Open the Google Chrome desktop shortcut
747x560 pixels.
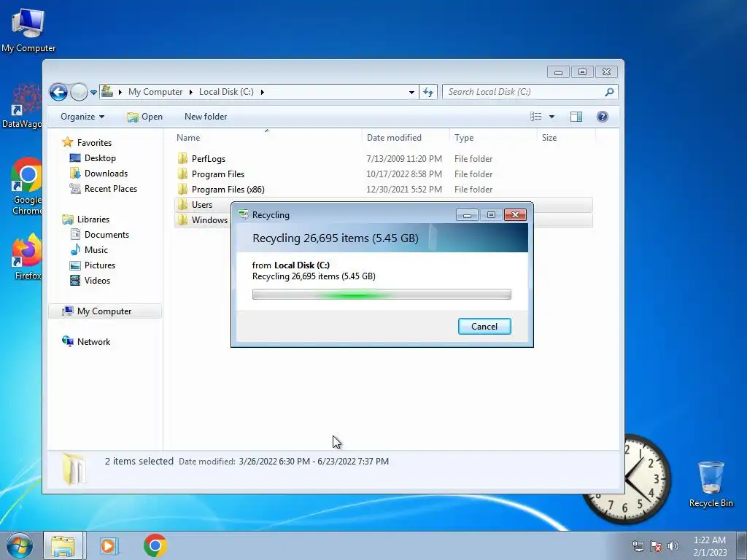(27, 186)
